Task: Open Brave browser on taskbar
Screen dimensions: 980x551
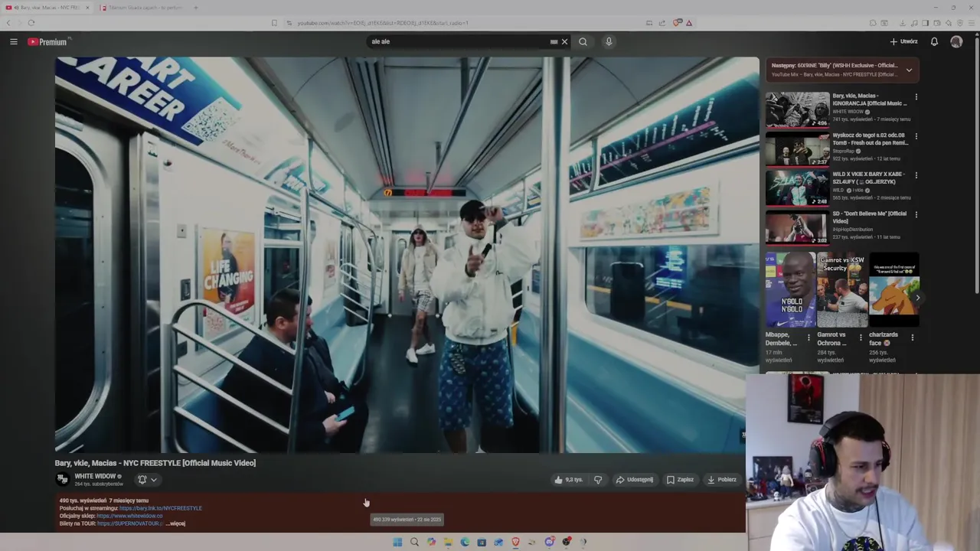Action: (x=515, y=542)
